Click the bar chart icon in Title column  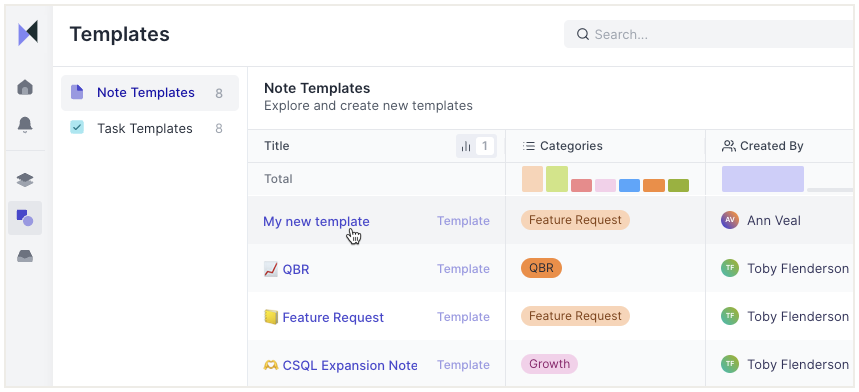pyautogui.click(x=466, y=146)
